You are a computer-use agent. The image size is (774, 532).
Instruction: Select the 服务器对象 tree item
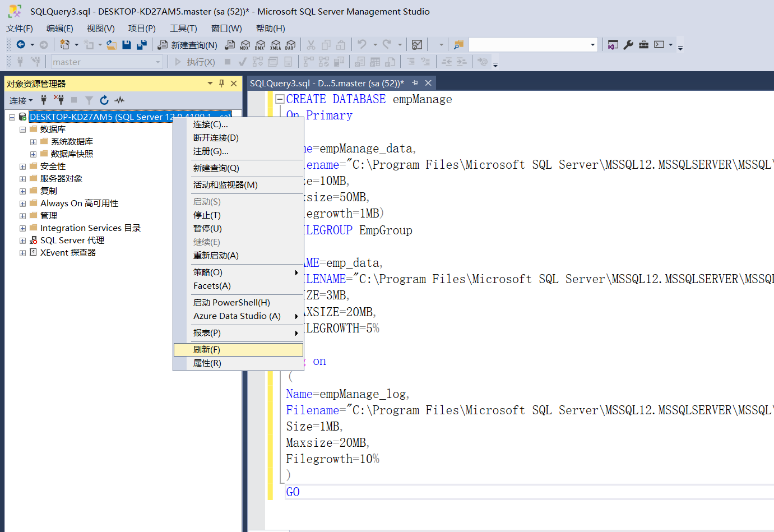pyautogui.click(x=61, y=179)
